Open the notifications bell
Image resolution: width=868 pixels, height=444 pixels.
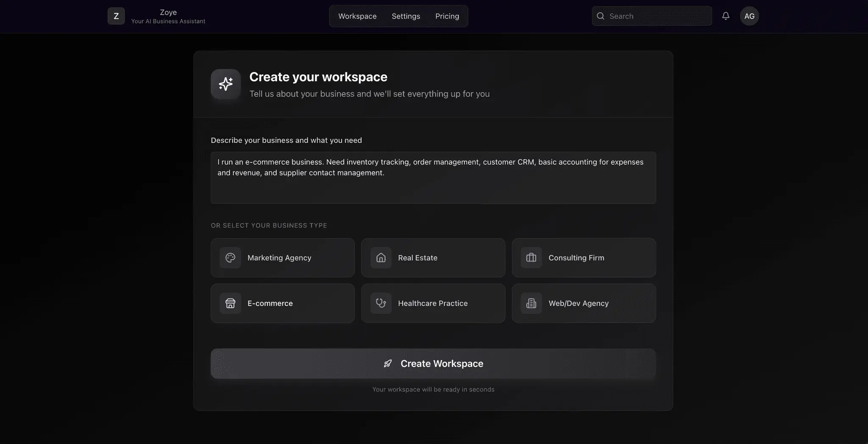coord(726,16)
